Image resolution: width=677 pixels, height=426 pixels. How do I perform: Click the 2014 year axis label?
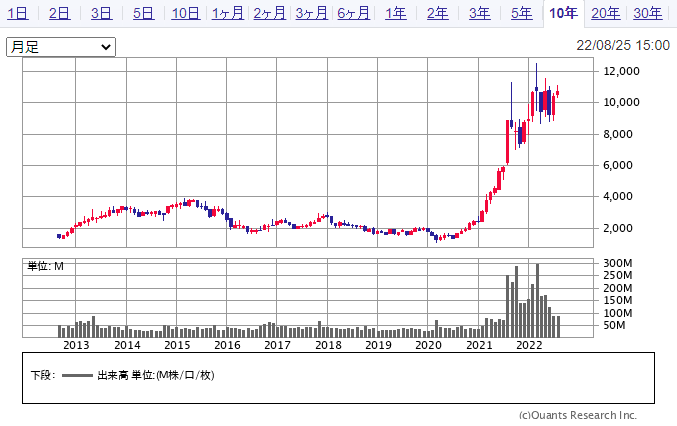click(x=127, y=345)
